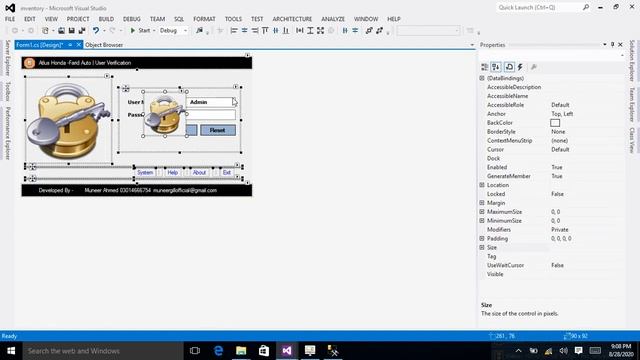Click the Exit item on the form menu strip
This screenshot has width=640, height=360.
click(x=227, y=173)
